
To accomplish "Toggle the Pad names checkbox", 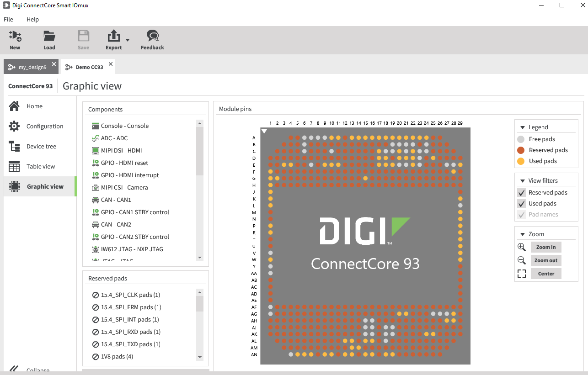I will [521, 215].
